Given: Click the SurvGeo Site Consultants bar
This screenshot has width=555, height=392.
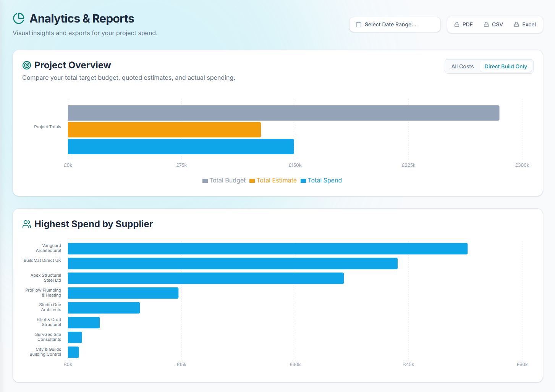Looking at the screenshot, I should (x=75, y=337).
